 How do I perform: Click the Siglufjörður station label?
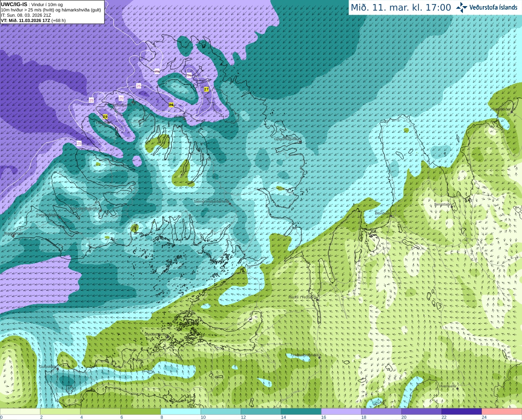point(502,109)
